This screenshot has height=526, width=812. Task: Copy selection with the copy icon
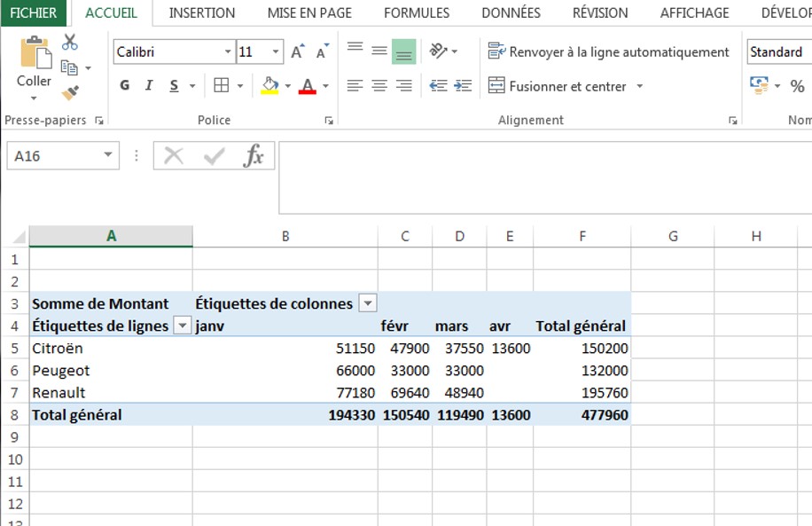click(69, 67)
